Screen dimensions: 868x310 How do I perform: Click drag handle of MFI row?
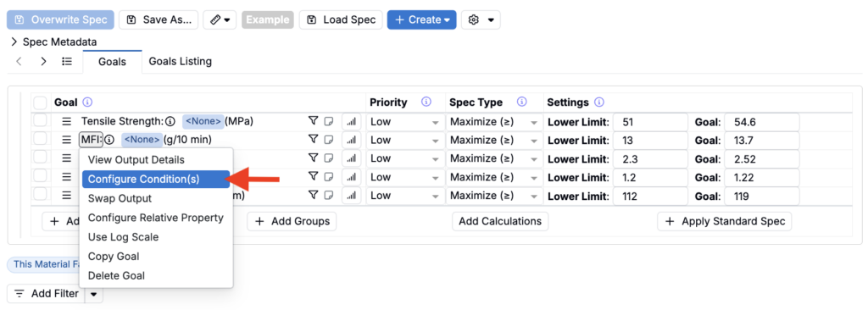tap(66, 140)
